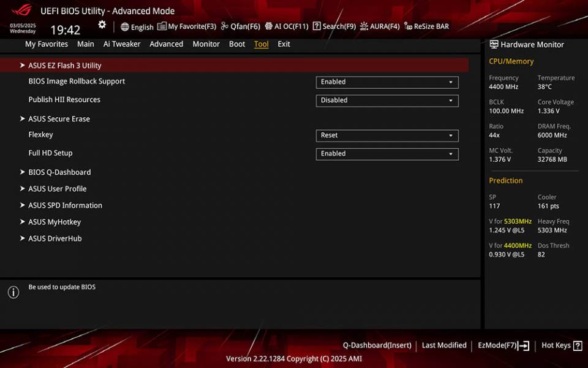Click the Dos Thresh 82 value
Viewport: 588px width, 368px height.
click(541, 254)
